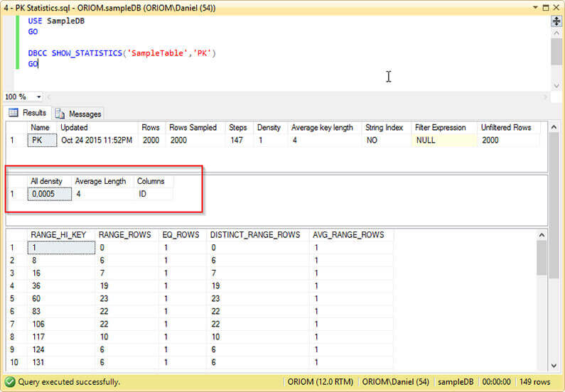Select RANGE_HI_KEY cell with value 117
Screen dimensions: 565x392
pyautogui.click(x=61, y=337)
